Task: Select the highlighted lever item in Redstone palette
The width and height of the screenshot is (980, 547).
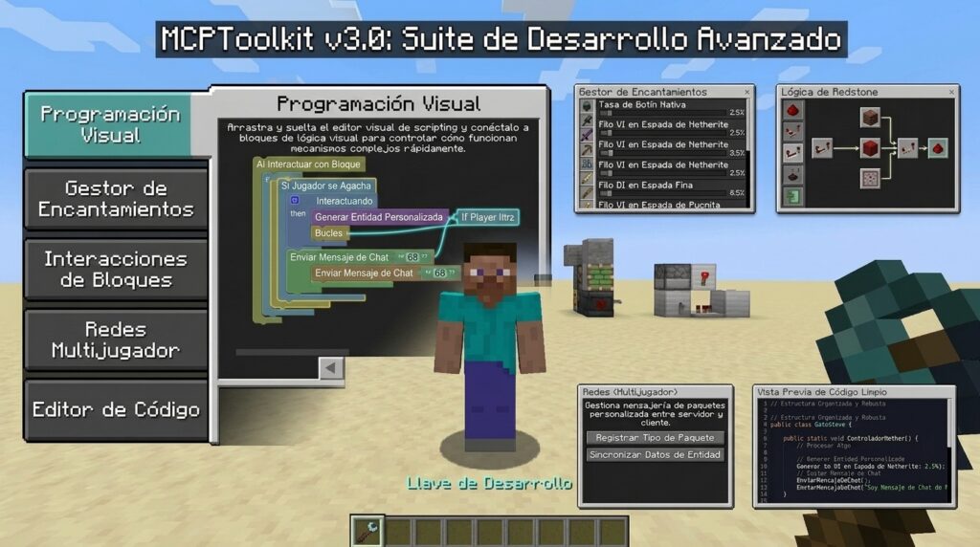Action: point(793,153)
